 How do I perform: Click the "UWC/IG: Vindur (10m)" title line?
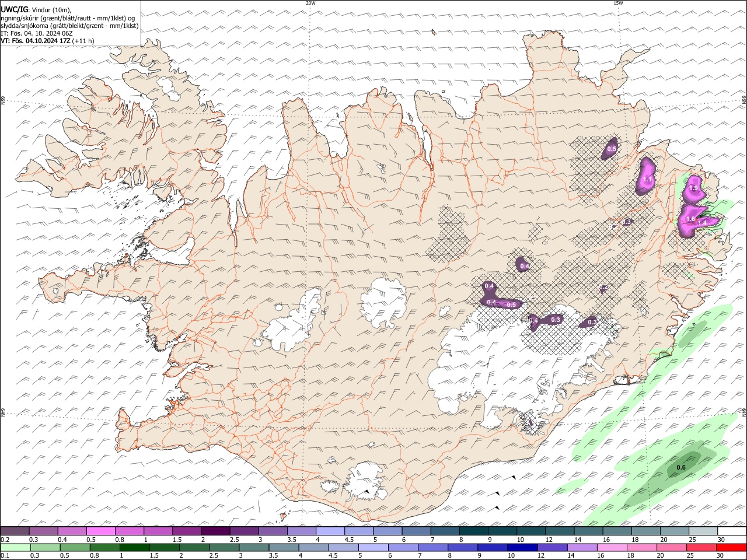click(x=36, y=10)
